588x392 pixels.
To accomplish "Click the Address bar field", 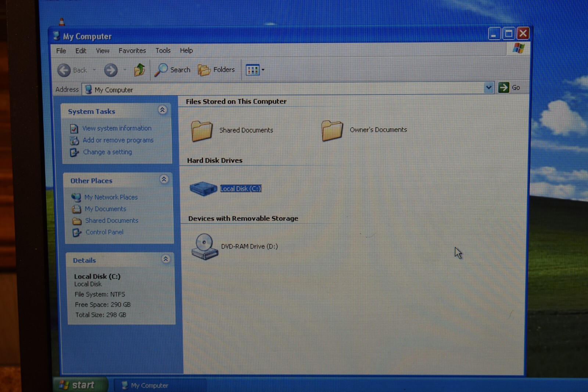I will tap(283, 89).
